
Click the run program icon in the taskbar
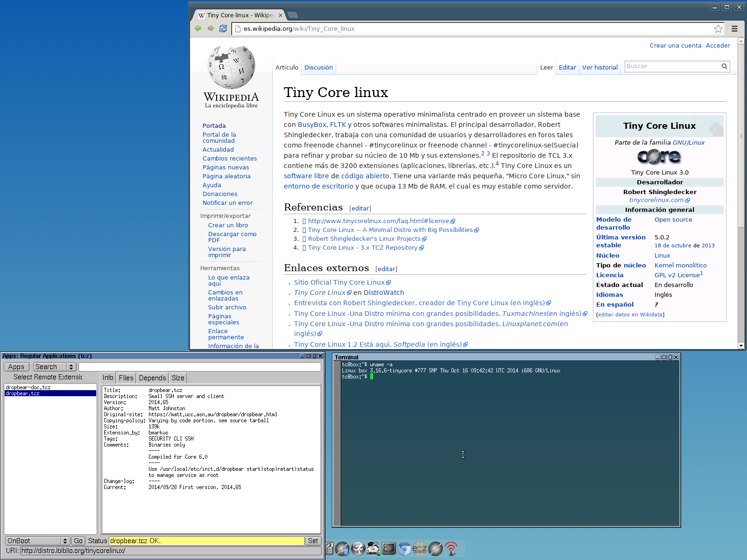tap(358, 548)
